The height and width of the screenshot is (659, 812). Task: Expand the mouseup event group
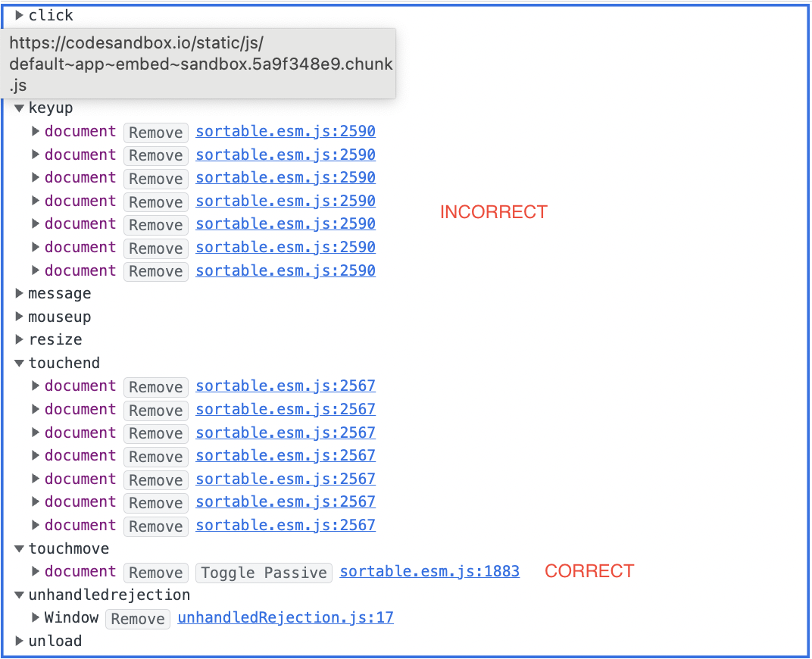click(19, 317)
